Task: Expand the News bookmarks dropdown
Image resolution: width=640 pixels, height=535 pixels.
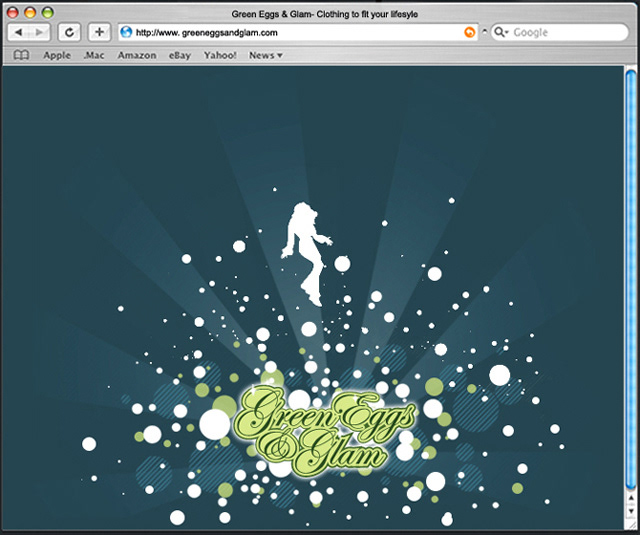Action: [x=266, y=55]
